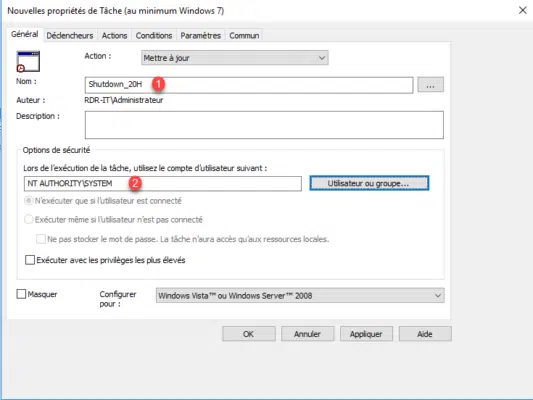Click the scheduled task icon near Action

coord(28,62)
